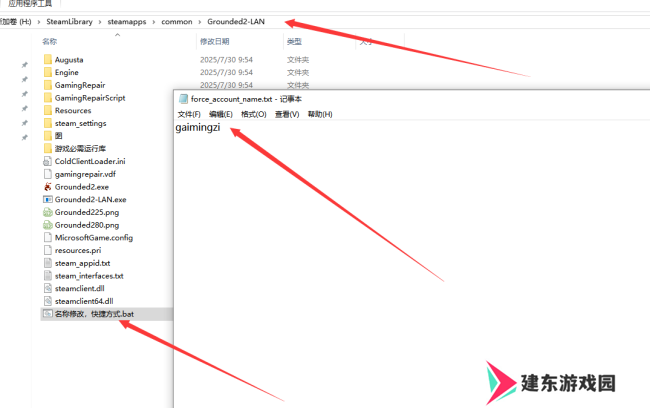
Task: Sort files by 类型 column header
Action: (x=294, y=41)
